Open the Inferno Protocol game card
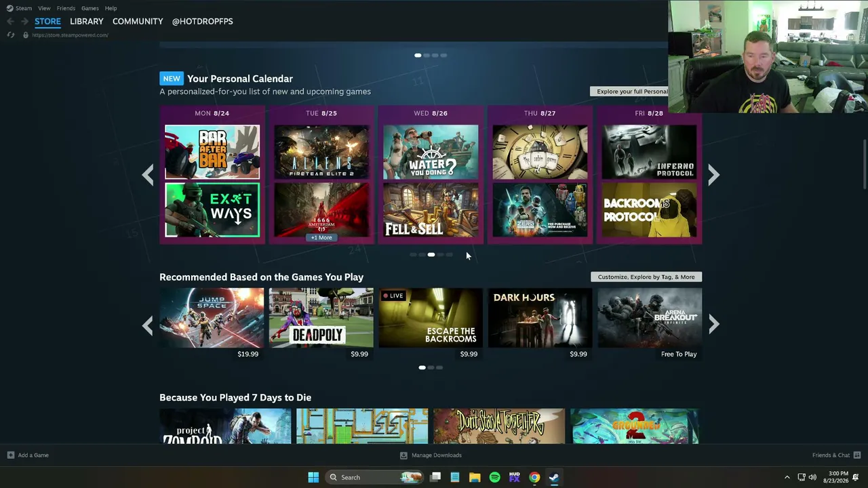 click(650, 152)
